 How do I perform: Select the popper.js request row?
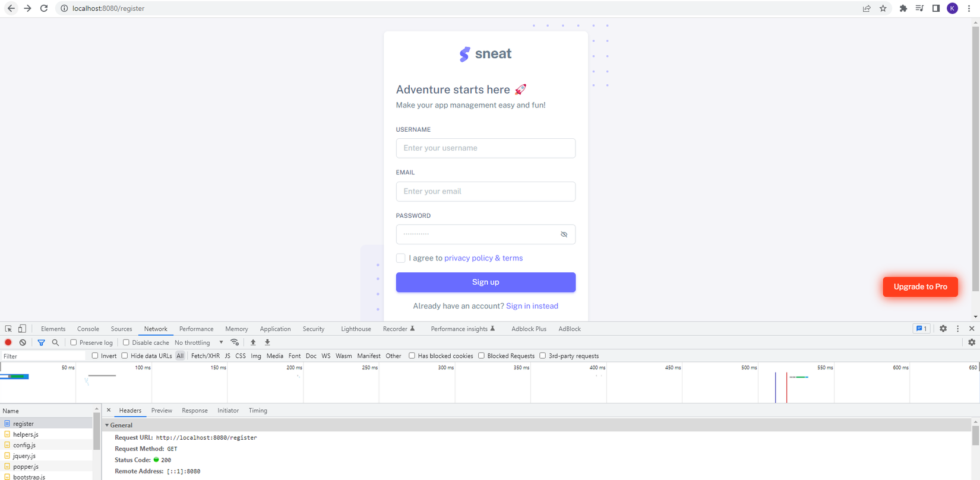46,466
